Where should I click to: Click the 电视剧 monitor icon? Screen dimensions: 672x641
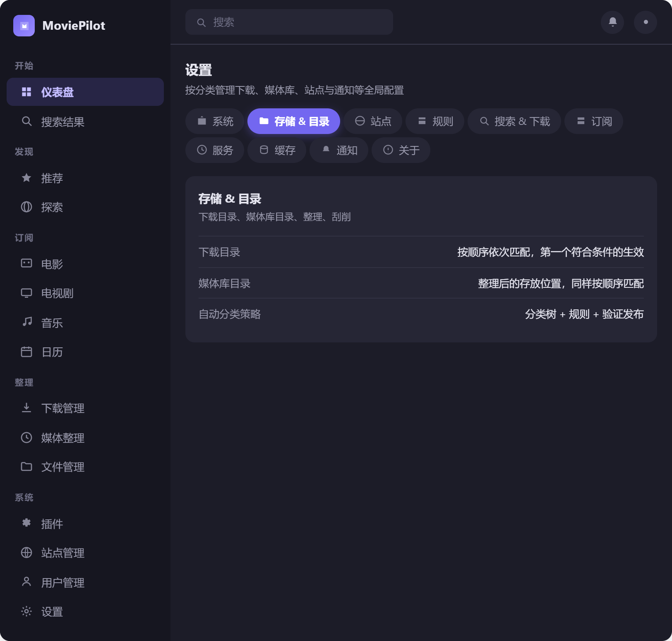[26, 293]
